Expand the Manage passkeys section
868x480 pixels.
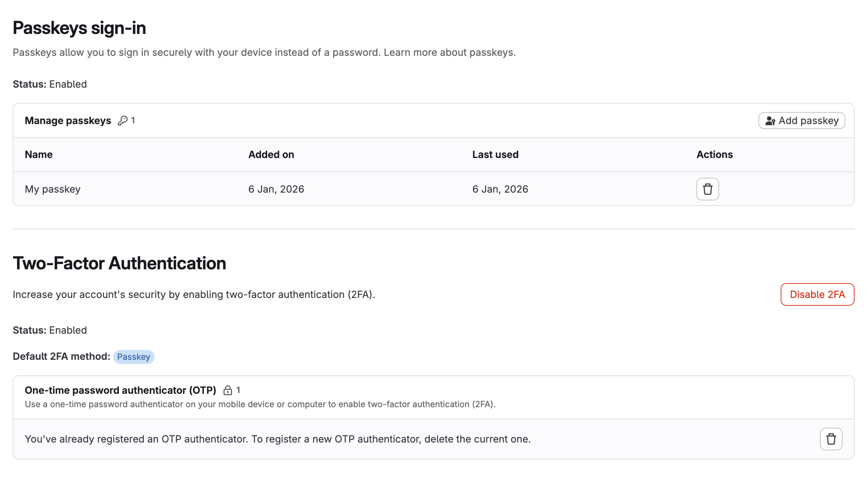coord(68,120)
